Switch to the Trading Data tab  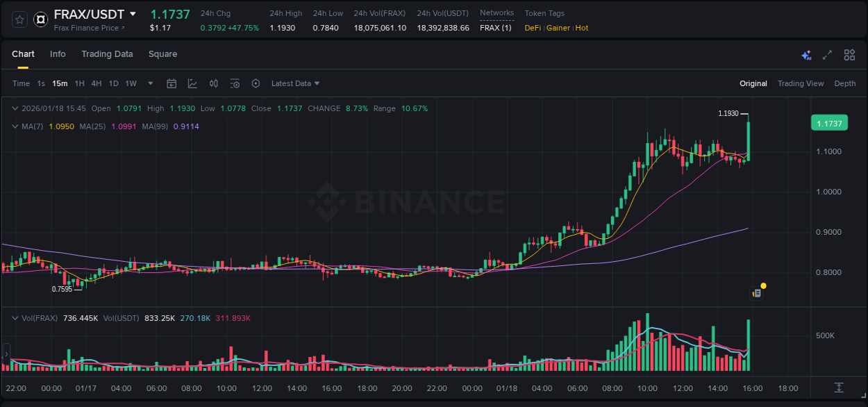107,54
